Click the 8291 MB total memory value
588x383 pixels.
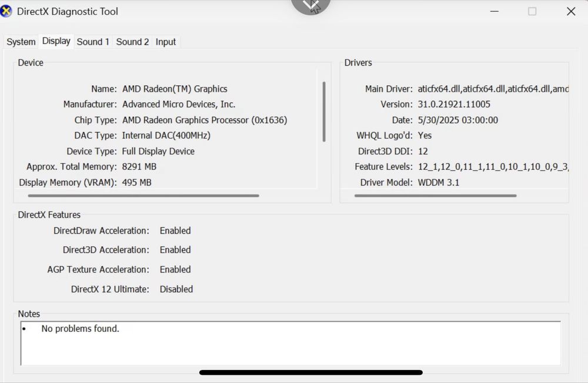click(139, 166)
